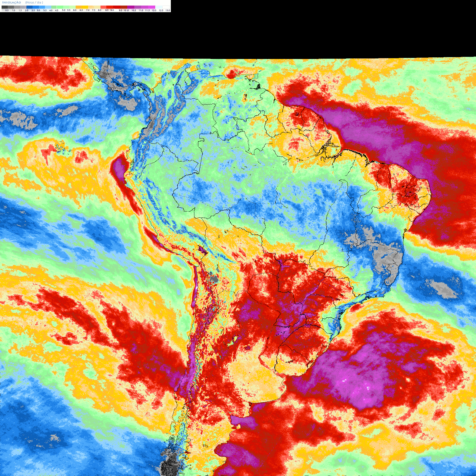The image size is (476, 476).
Task: Click the '4.5' legend value
Action: (x=57, y=10)
